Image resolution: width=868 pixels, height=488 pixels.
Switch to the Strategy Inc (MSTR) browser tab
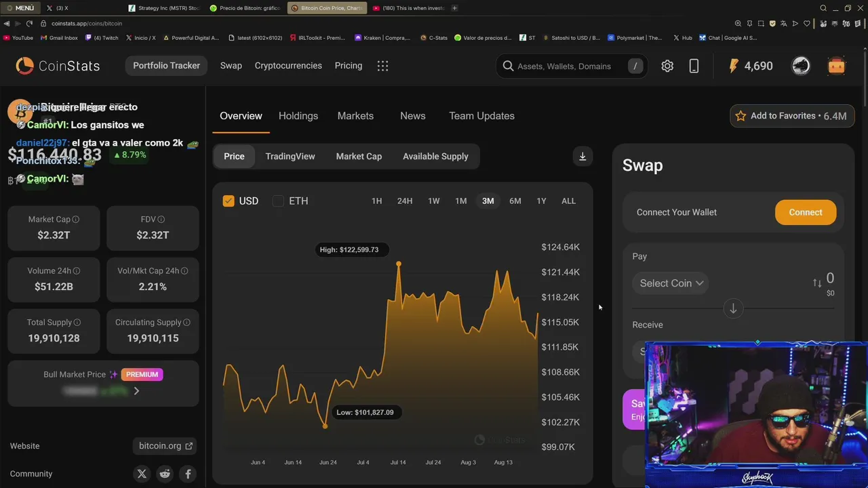pyautogui.click(x=163, y=8)
